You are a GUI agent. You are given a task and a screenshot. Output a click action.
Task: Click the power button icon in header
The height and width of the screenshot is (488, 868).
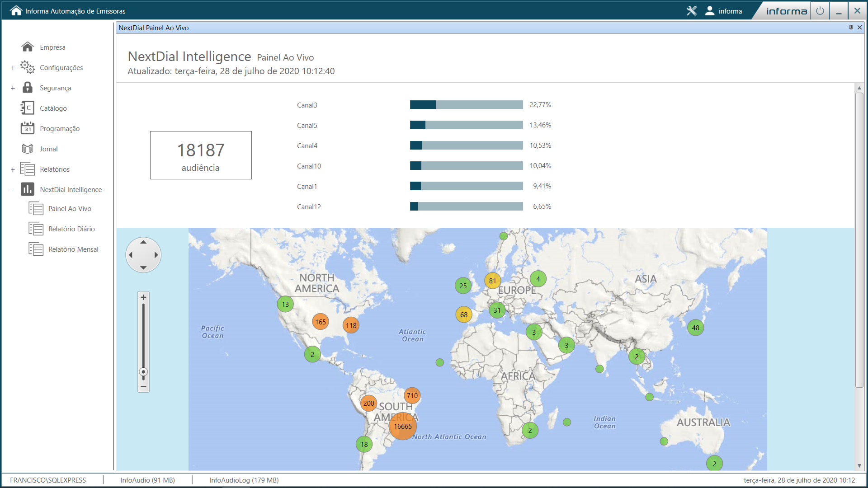coord(820,11)
